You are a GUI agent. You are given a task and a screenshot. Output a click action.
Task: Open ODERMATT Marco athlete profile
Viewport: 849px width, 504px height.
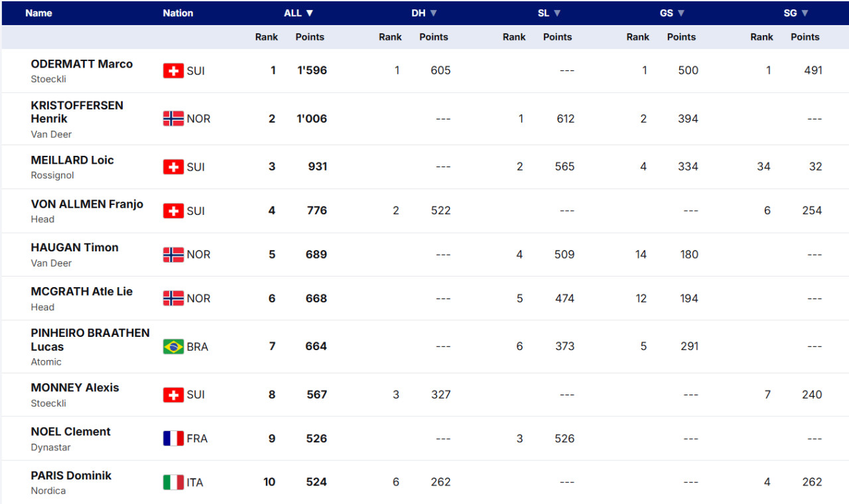pos(82,64)
